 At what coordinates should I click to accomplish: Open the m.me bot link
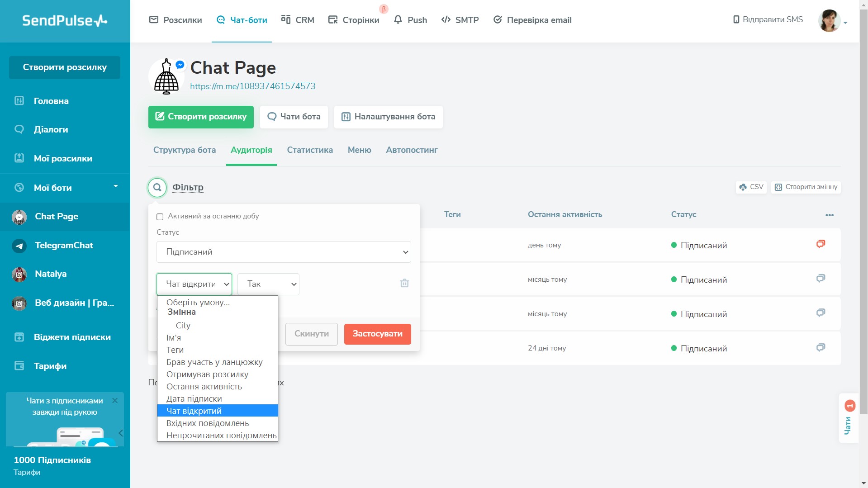point(253,86)
